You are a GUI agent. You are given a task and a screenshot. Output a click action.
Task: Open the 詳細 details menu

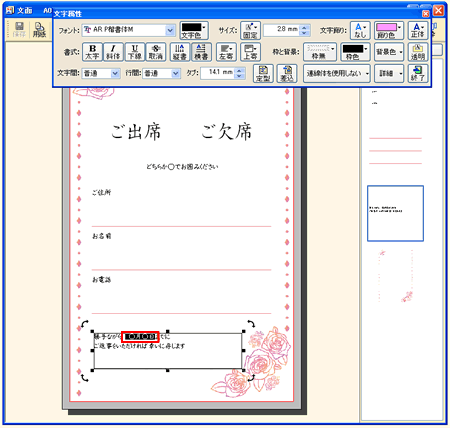(x=389, y=73)
